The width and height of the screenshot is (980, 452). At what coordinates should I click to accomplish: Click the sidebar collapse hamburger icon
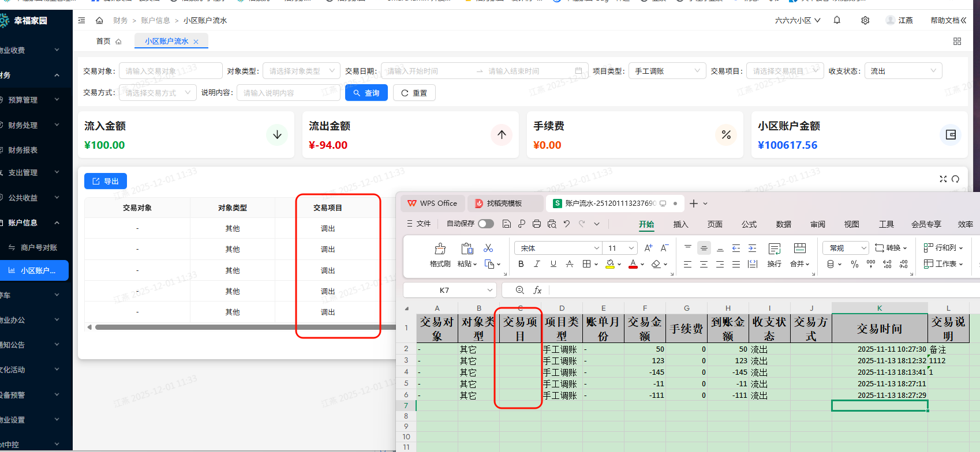pos(81,20)
